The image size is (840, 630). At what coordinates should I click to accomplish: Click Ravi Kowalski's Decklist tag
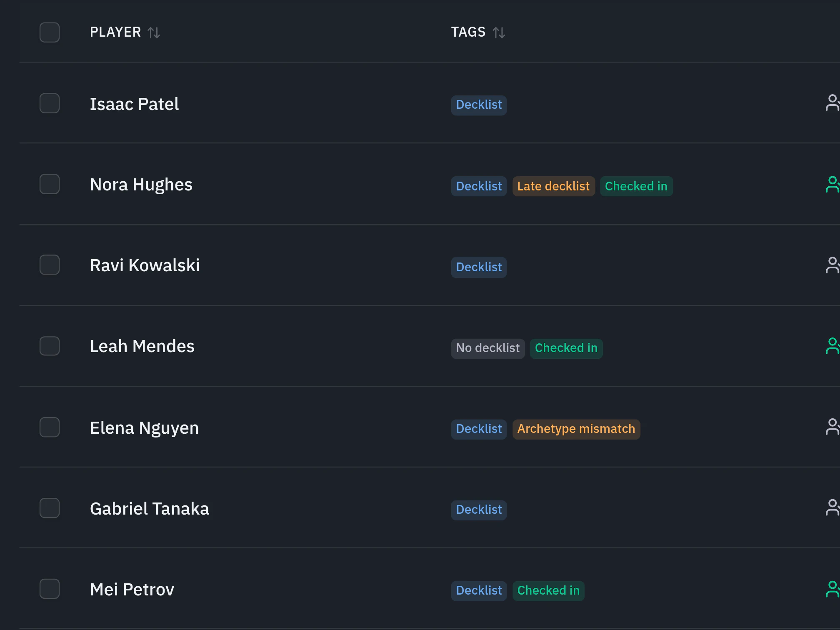(x=479, y=267)
